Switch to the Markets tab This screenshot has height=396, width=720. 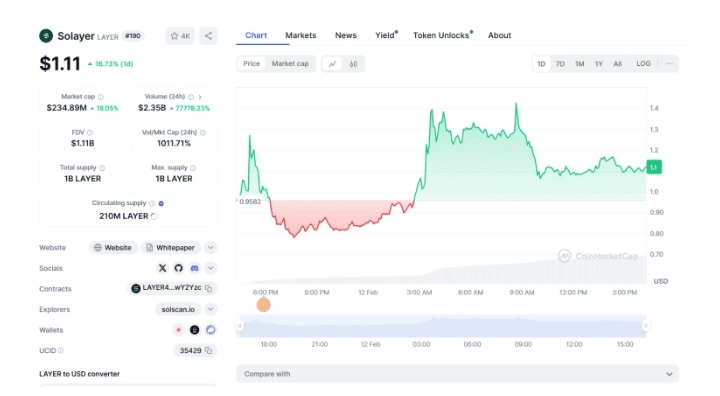(301, 35)
